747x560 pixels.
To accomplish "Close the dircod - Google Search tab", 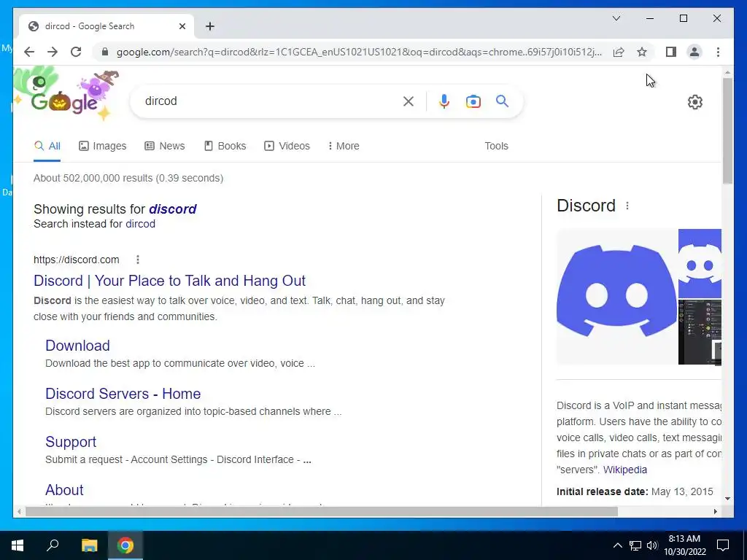I will tap(182, 26).
